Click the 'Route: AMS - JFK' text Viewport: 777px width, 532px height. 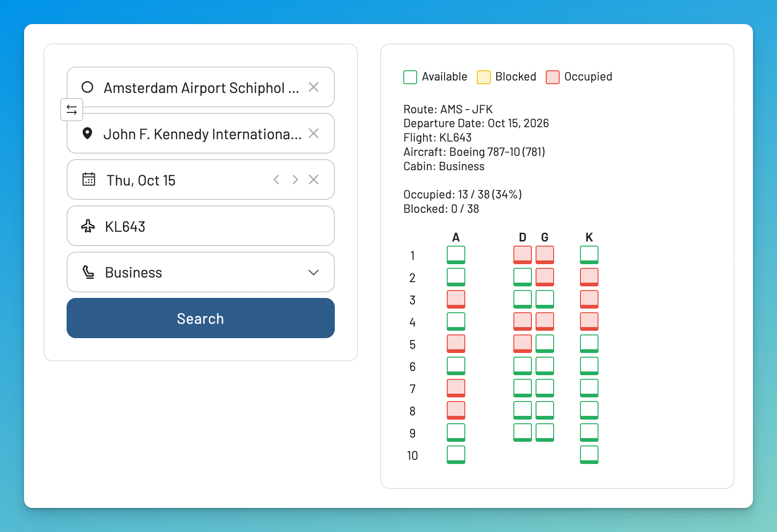(x=448, y=109)
